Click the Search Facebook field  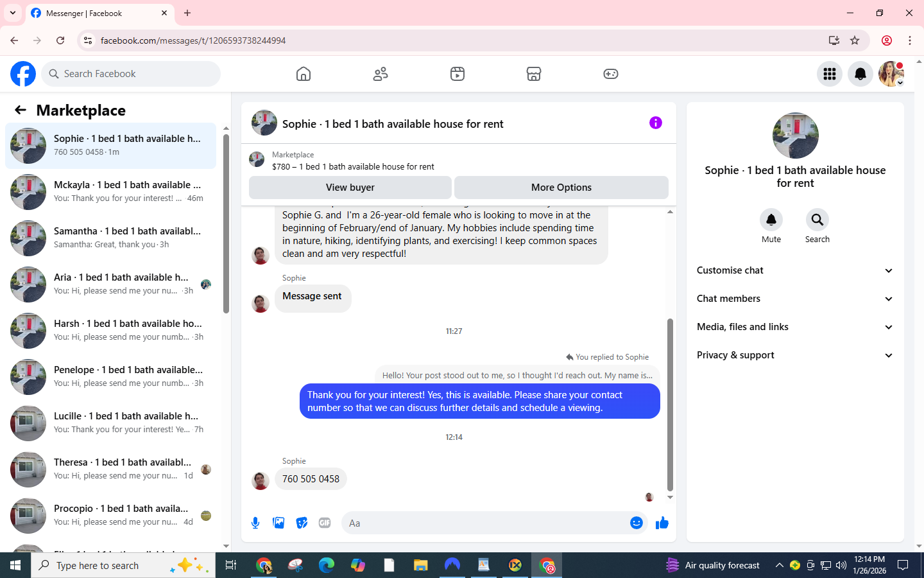click(131, 74)
